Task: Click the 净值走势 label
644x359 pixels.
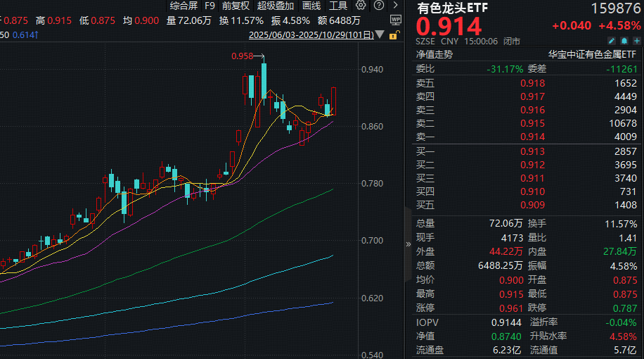Action: click(x=434, y=53)
